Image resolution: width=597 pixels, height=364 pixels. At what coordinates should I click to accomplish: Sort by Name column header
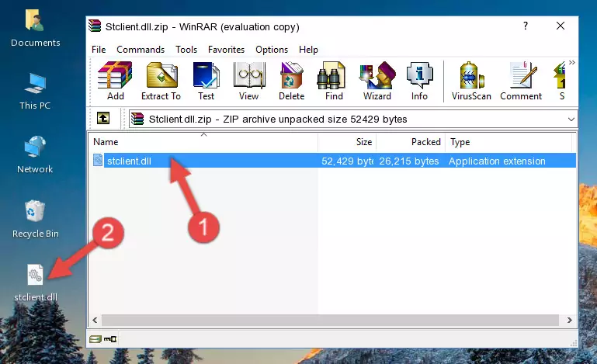pos(203,142)
